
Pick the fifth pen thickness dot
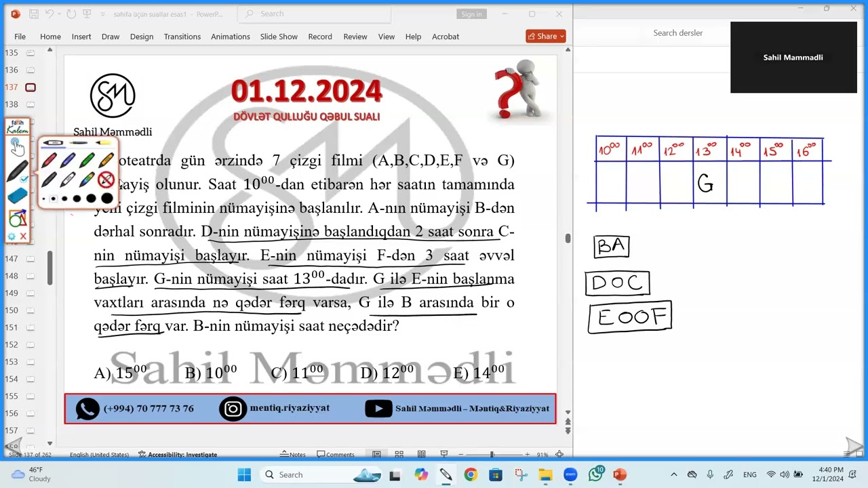click(91, 199)
